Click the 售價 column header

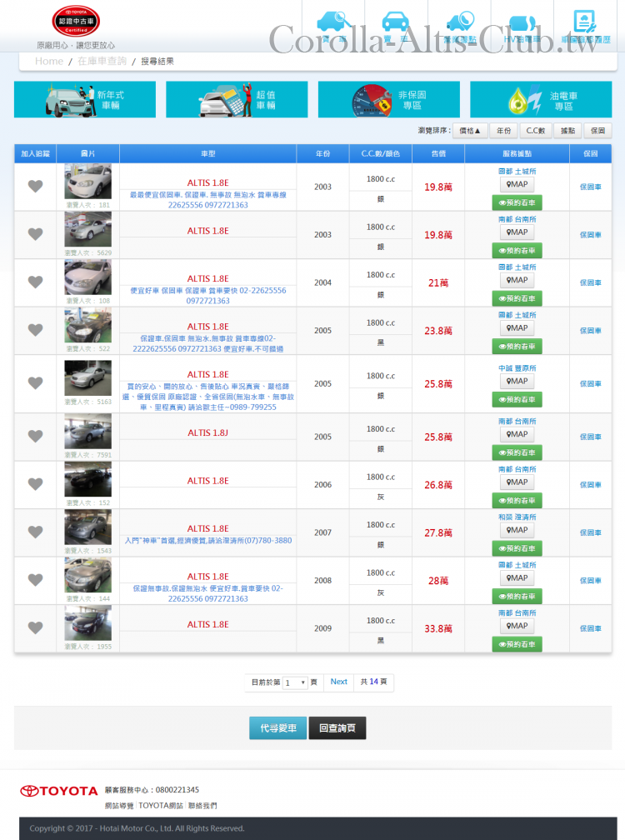tap(438, 153)
